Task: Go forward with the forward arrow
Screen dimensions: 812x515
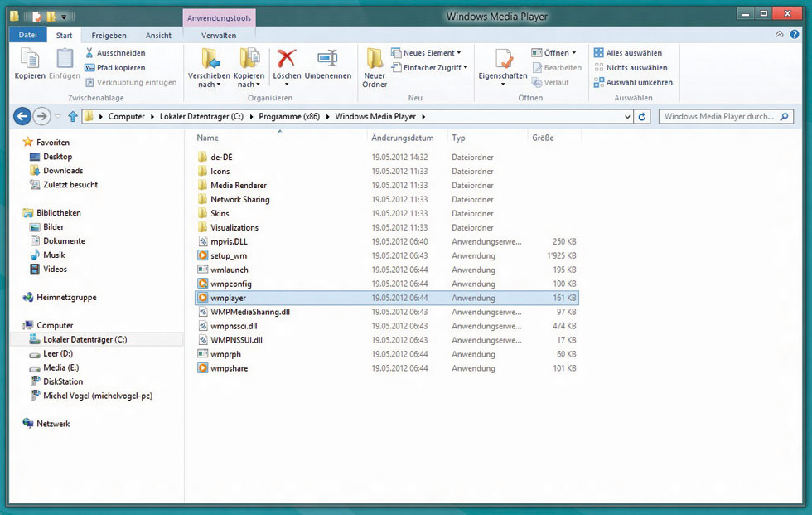Action: click(x=42, y=116)
